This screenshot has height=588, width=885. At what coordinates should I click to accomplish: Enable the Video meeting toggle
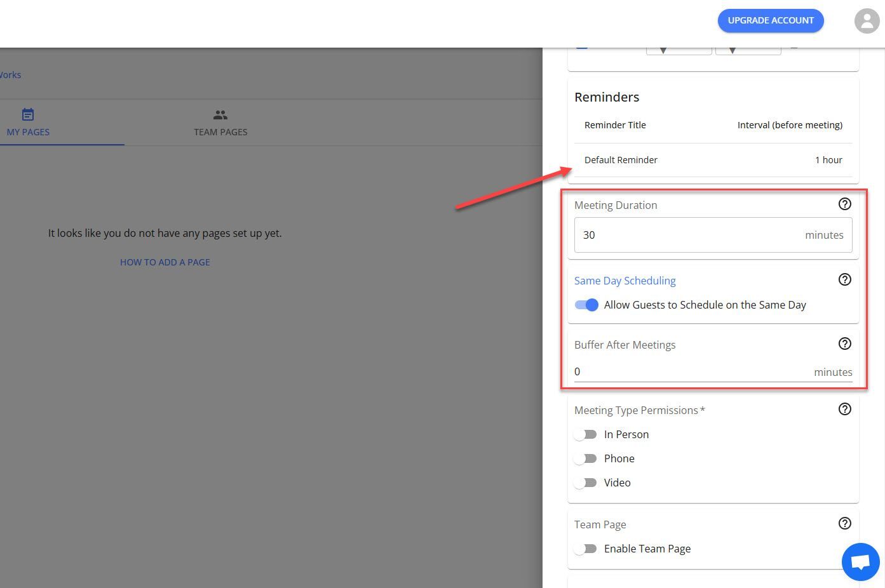click(x=585, y=483)
